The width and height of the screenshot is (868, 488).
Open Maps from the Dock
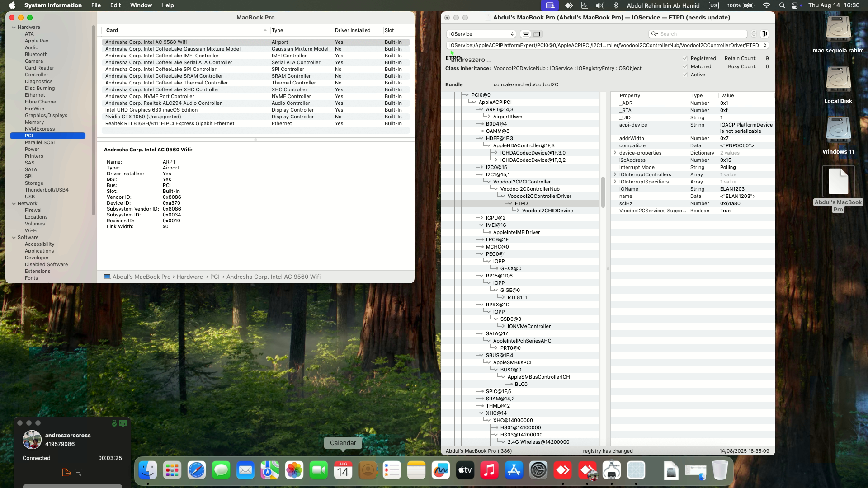[270, 470]
